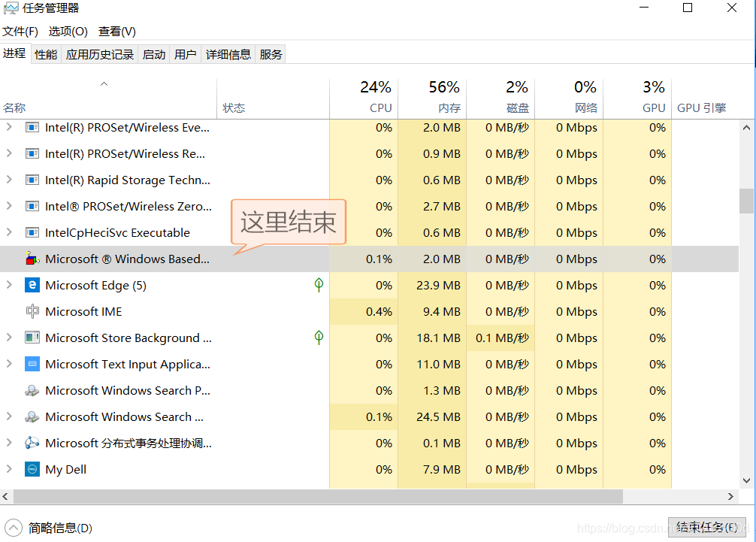The width and height of the screenshot is (756, 542).
Task: Switch to the 应用历史记录 tab
Action: (x=100, y=54)
